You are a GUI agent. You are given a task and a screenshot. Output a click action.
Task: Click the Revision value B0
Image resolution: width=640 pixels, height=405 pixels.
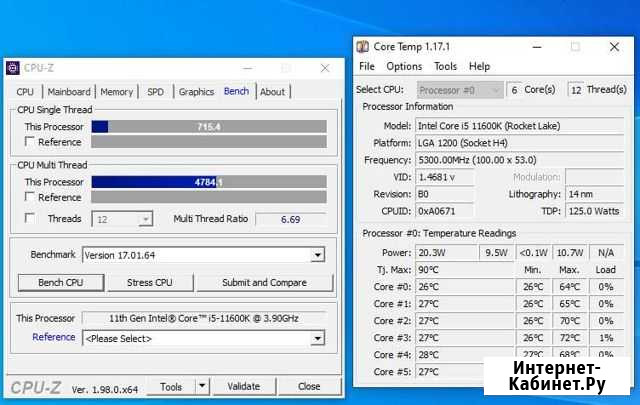[444, 194]
